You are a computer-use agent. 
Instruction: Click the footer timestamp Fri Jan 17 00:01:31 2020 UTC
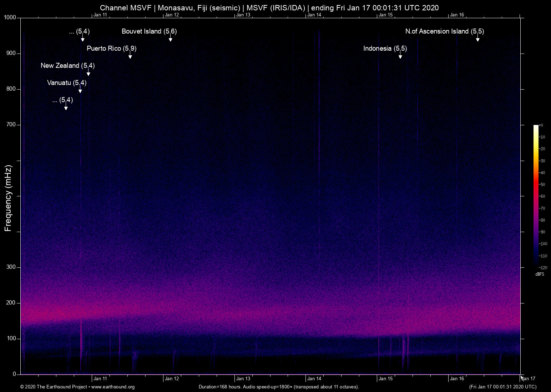pyautogui.click(x=502, y=387)
